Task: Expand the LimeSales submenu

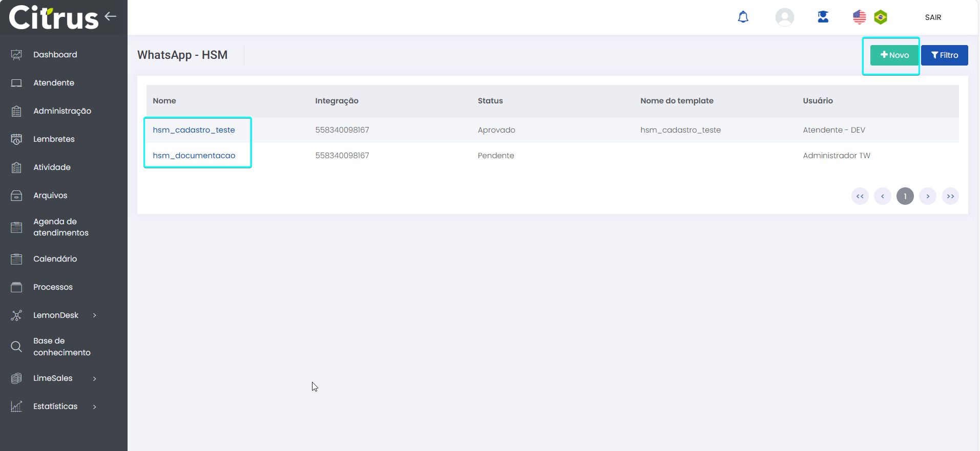Action: tap(94, 379)
